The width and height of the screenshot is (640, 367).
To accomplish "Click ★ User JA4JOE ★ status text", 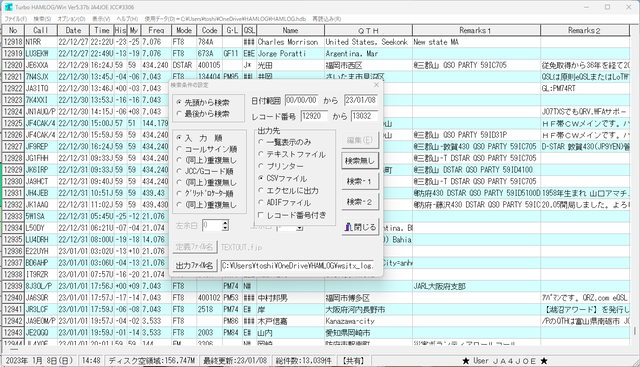I will [504, 361].
